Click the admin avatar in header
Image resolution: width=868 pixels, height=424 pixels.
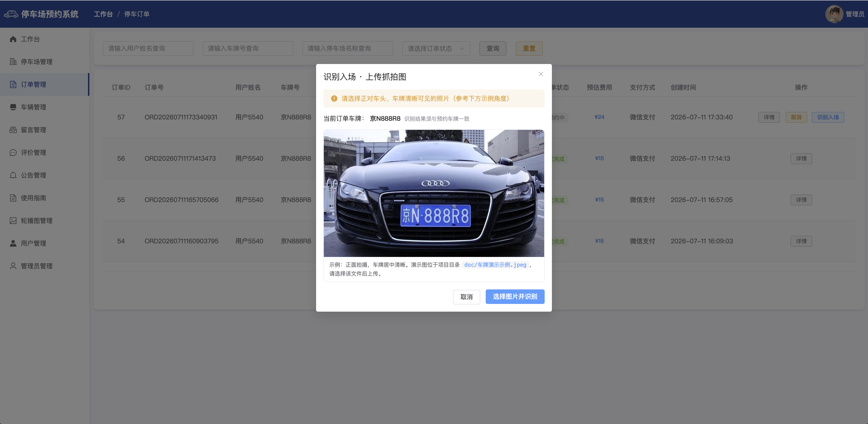[x=834, y=14]
